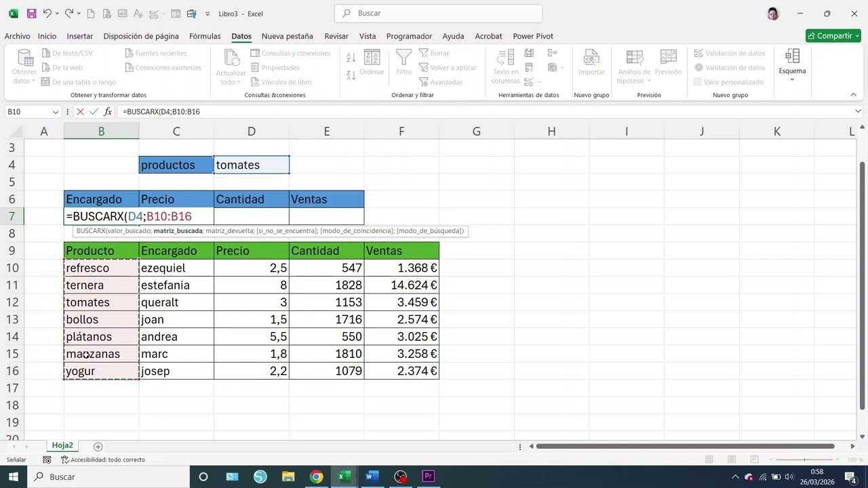Save the workbook with the purple disk icon
This screenshot has width=868, height=488.
[x=31, y=14]
